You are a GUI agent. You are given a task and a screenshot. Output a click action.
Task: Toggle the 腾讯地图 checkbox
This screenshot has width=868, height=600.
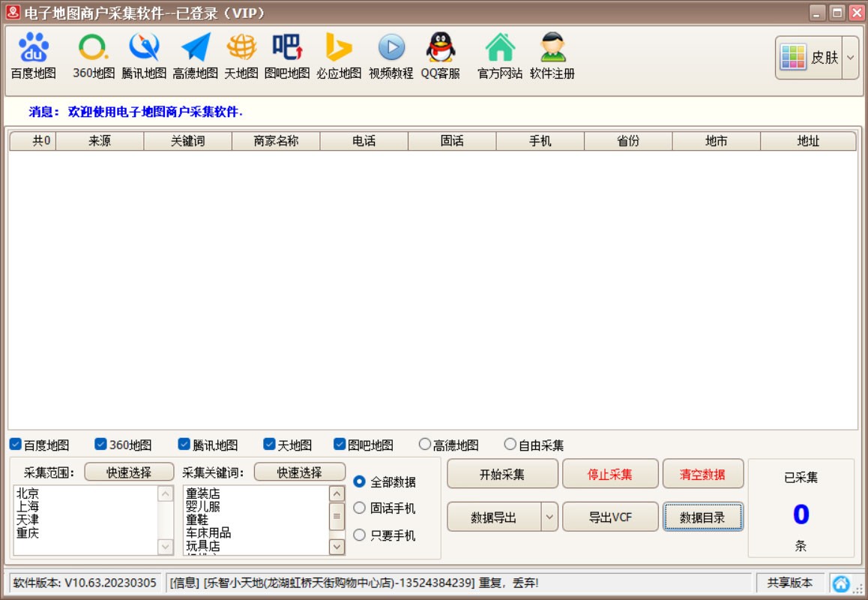pyautogui.click(x=184, y=444)
